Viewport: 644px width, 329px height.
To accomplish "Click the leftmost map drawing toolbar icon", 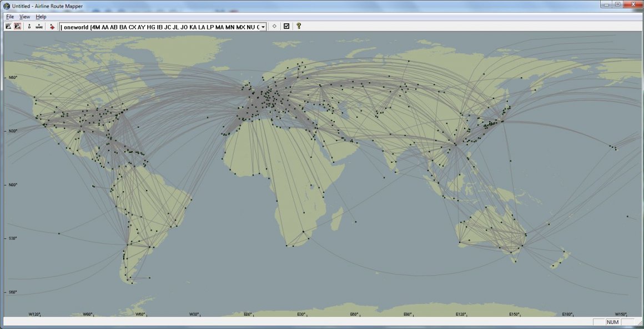I will pyautogui.click(x=8, y=26).
